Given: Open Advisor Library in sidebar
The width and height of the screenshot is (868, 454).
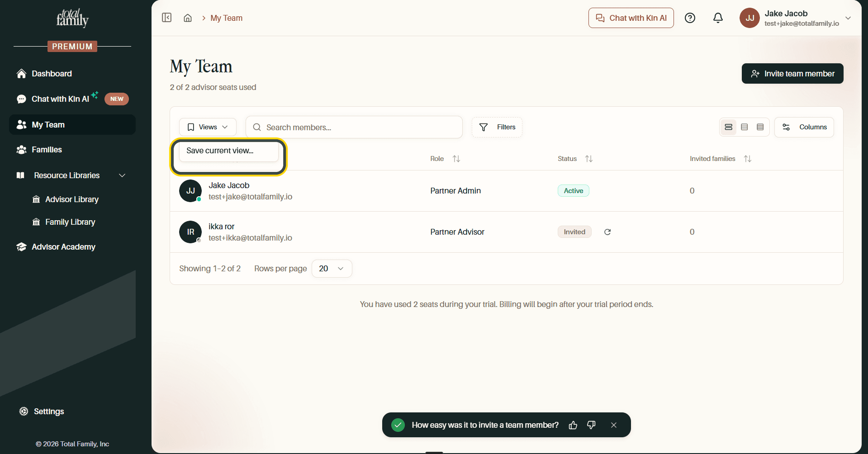Looking at the screenshot, I should click(x=72, y=199).
